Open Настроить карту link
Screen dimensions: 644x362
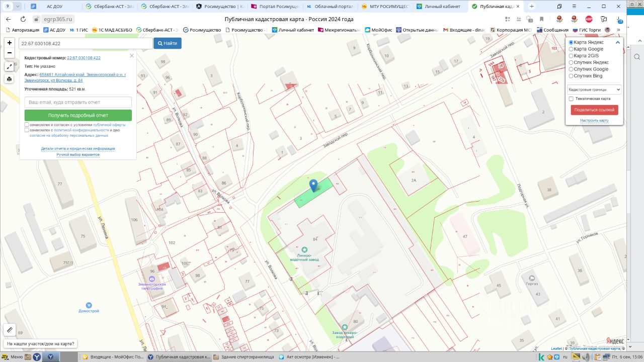coord(594,121)
